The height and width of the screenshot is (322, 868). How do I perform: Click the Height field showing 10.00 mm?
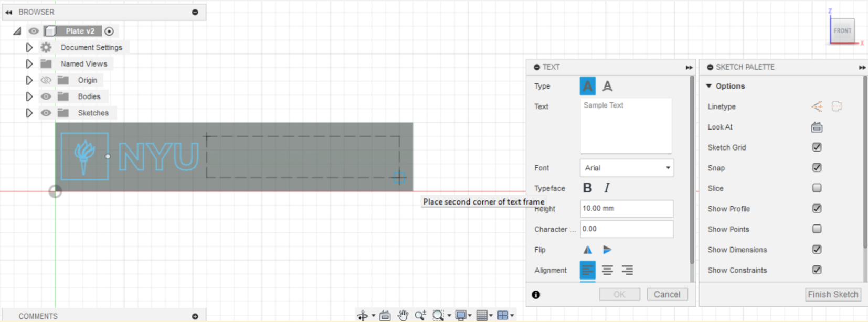coord(627,208)
